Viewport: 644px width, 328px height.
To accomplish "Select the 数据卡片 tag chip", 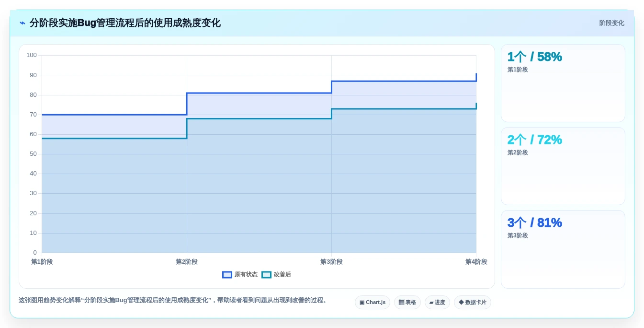I will (x=473, y=303).
